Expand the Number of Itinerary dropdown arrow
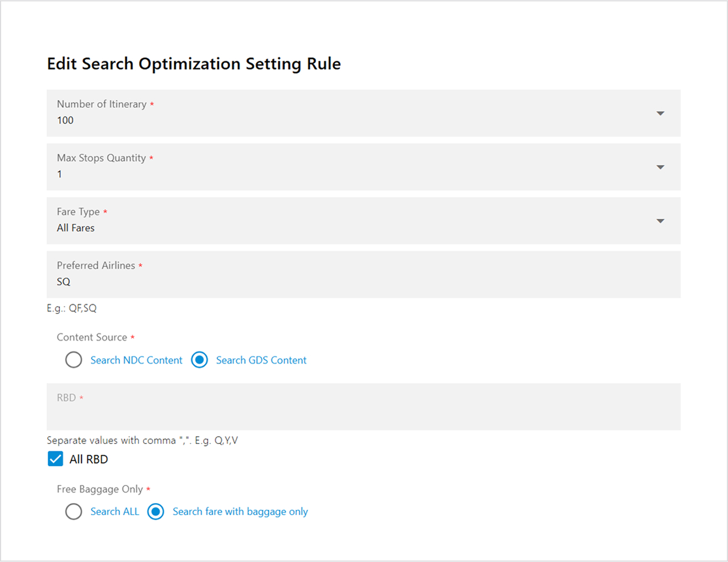Screen dimensions: 728x562 [660, 113]
